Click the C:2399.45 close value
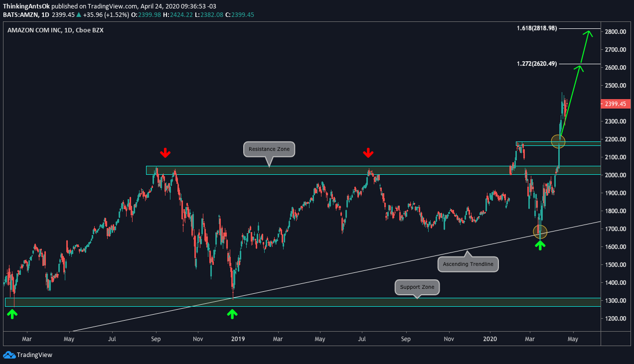Image resolution: width=634 pixels, height=364 pixels. [x=241, y=15]
